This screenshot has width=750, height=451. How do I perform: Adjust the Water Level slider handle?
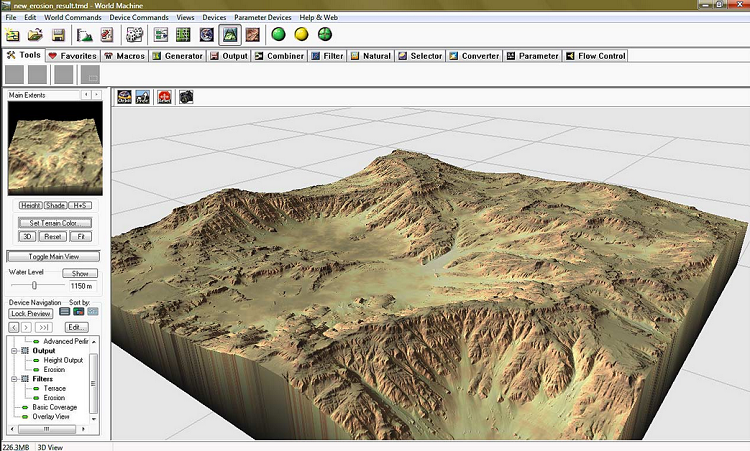pos(34,286)
